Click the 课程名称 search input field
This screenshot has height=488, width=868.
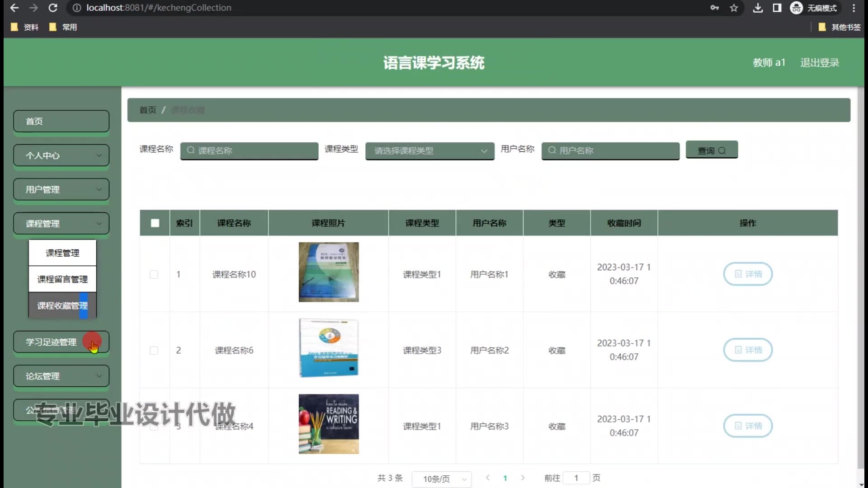coord(249,150)
